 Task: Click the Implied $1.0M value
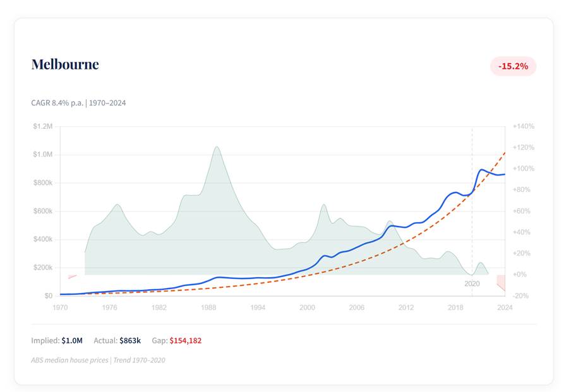[x=71, y=341]
